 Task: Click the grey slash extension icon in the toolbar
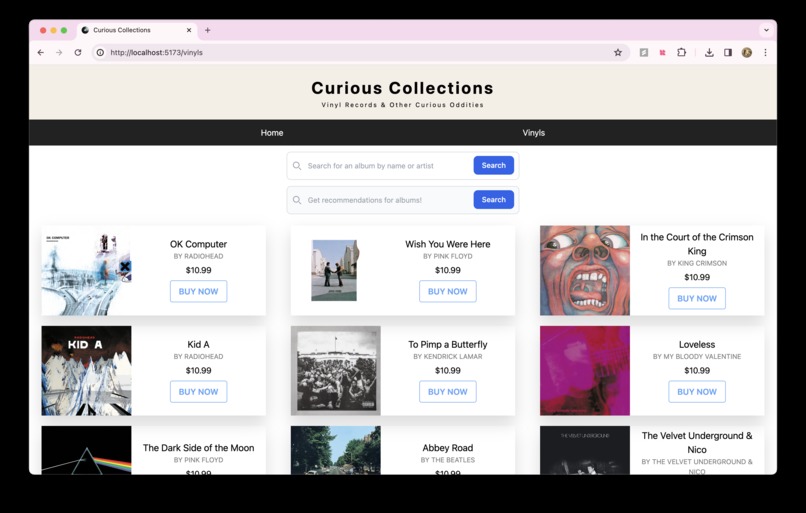tap(644, 52)
